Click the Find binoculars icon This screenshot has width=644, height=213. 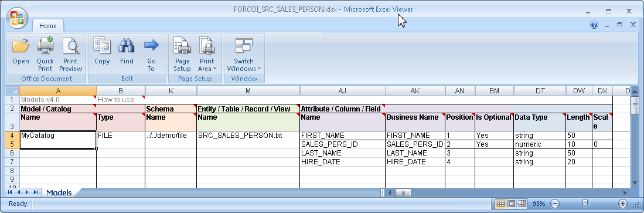[x=127, y=51]
